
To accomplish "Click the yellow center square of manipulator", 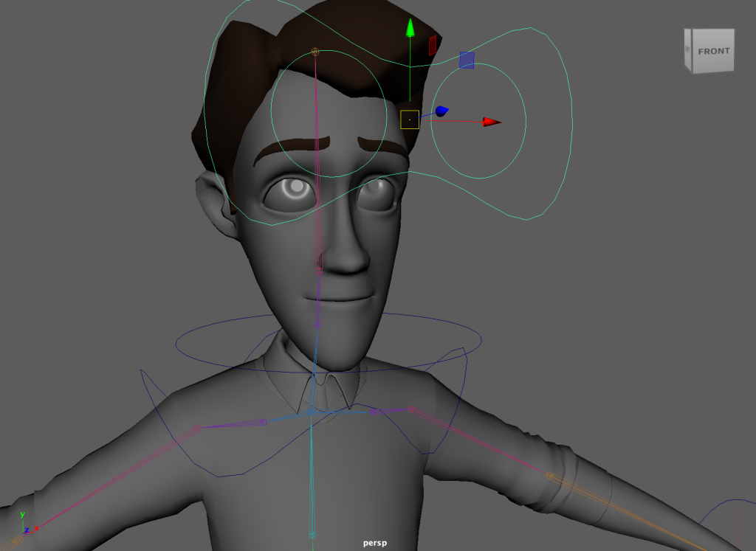I will click(410, 119).
